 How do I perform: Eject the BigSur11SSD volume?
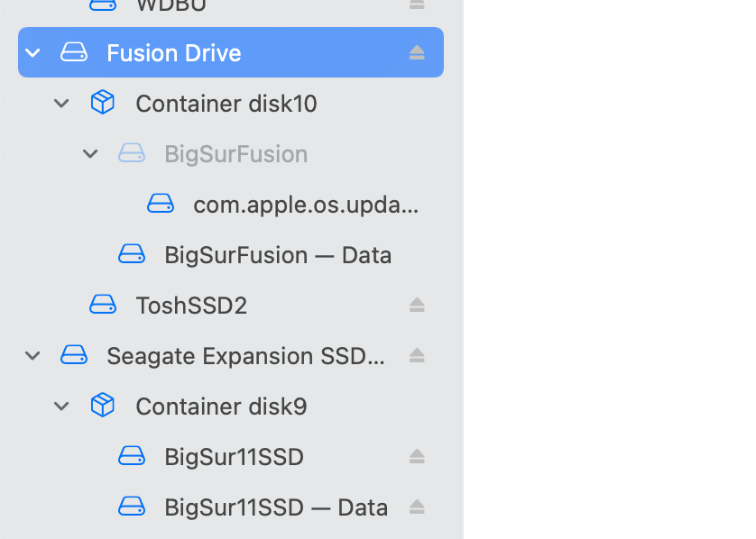[417, 456]
